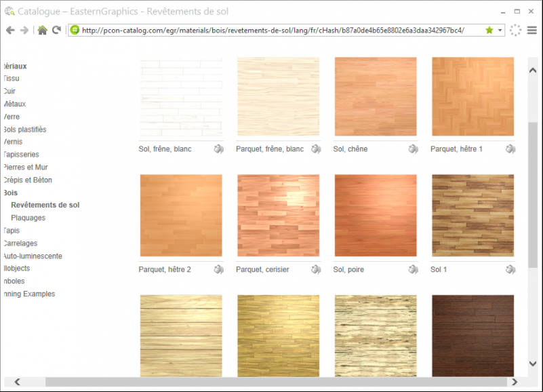Open the Cuir category in sidebar
543x392 pixels.
tap(9, 91)
